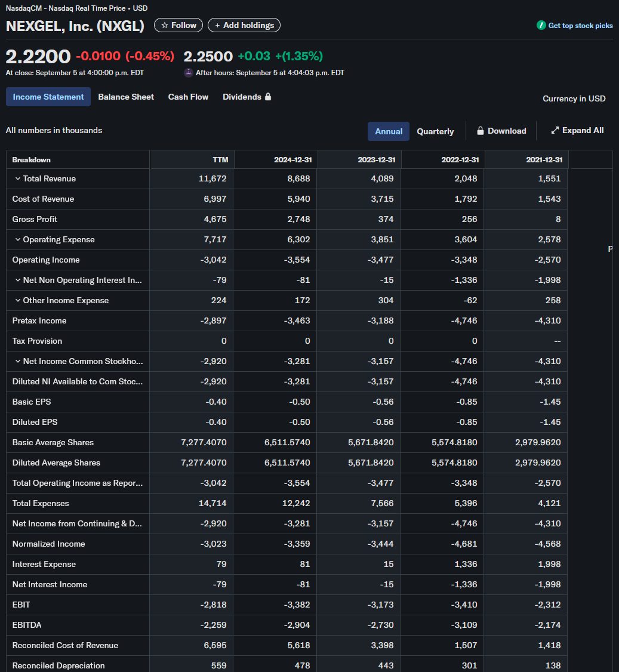Click the Get top stock picks link
619x672 pixels.
(x=580, y=26)
